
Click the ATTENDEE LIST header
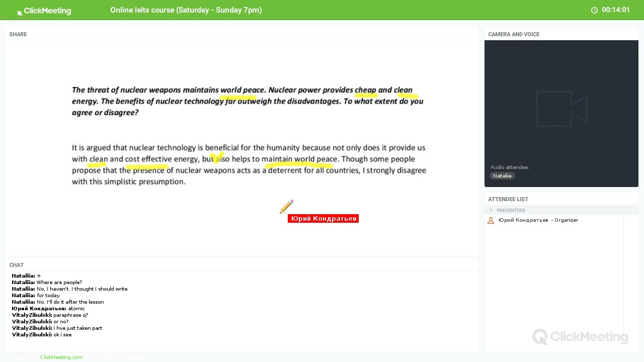pyautogui.click(x=508, y=199)
